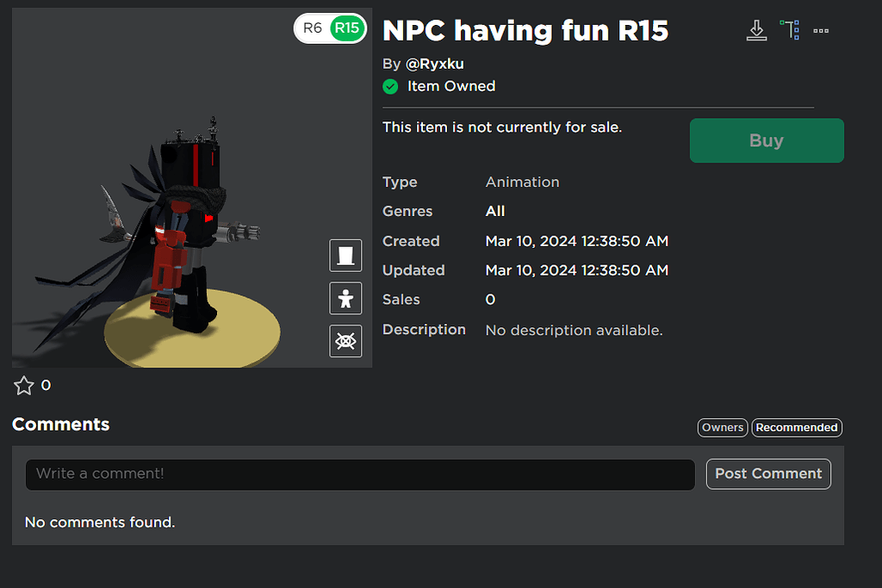Open the hierarchy tree icon near the title
The width and height of the screenshot is (882, 588).
click(789, 30)
